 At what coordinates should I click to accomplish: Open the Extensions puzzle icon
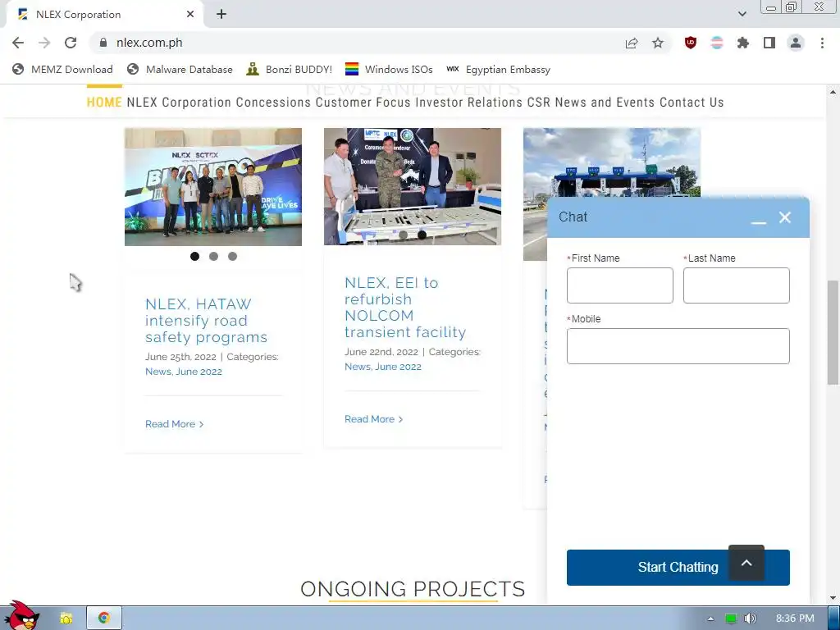coord(743,43)
